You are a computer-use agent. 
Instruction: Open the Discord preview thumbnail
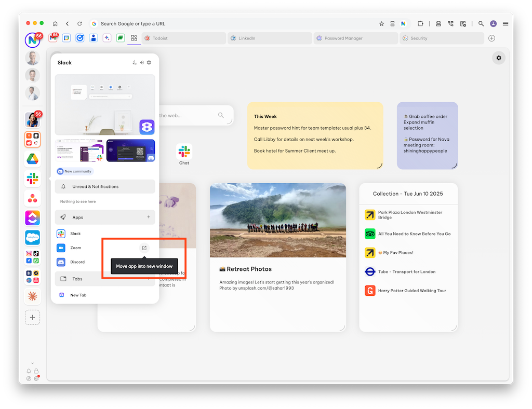tap(130, 151)
